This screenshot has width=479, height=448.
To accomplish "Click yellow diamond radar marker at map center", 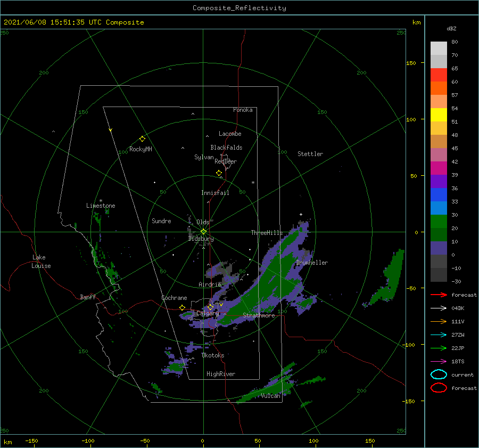I will [203, 232].
